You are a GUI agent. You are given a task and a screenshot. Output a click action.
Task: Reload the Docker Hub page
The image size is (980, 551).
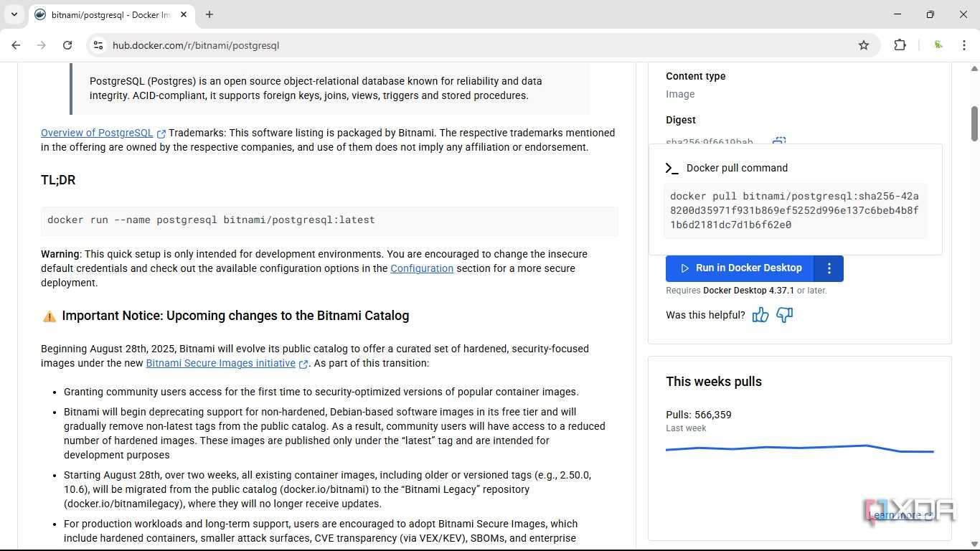pos(67,45)
